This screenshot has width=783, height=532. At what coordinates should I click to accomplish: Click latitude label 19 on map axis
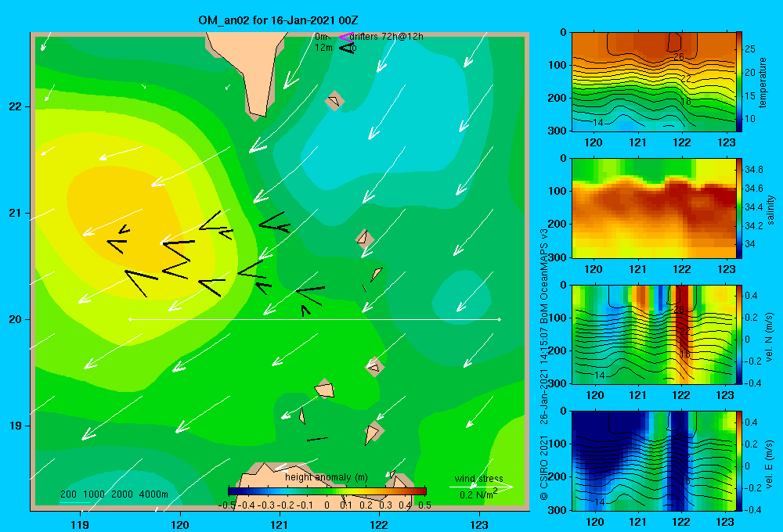click(x=16, y=426)
